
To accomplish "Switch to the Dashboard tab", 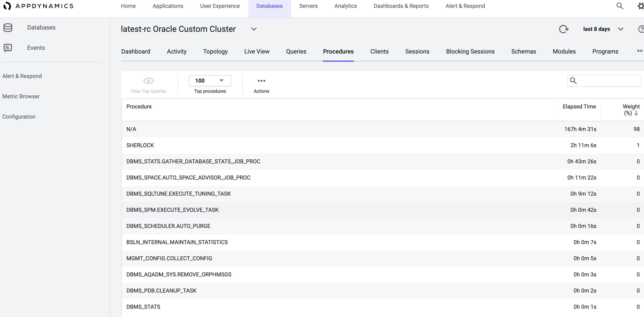I will (136, 51).
